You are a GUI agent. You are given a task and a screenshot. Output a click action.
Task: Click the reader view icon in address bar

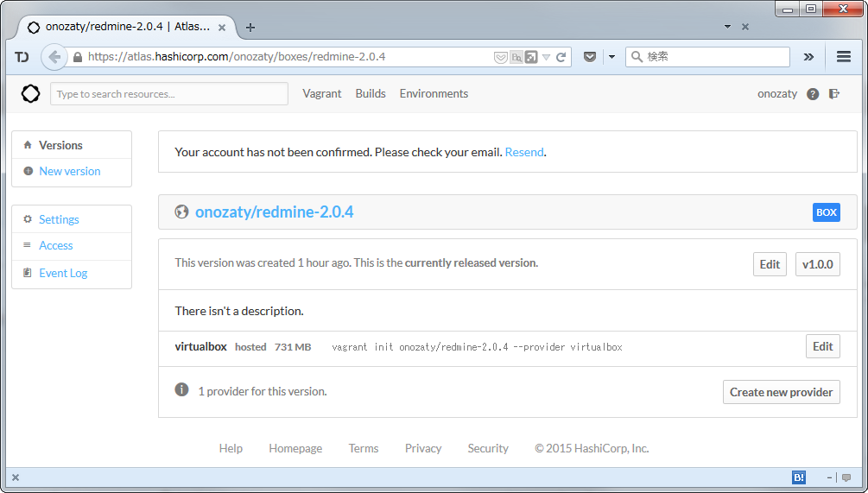point(531,57)
